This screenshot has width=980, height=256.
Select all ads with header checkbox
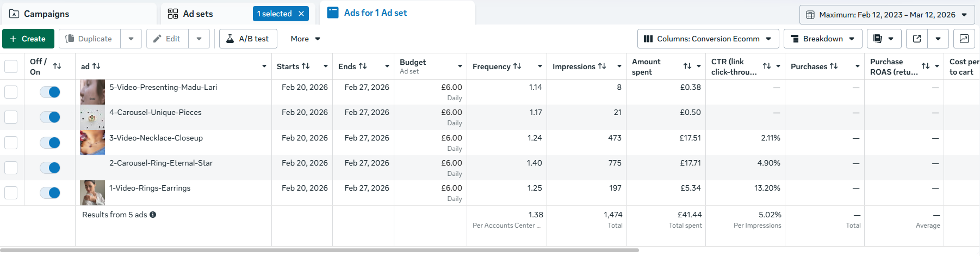(11, 66)
